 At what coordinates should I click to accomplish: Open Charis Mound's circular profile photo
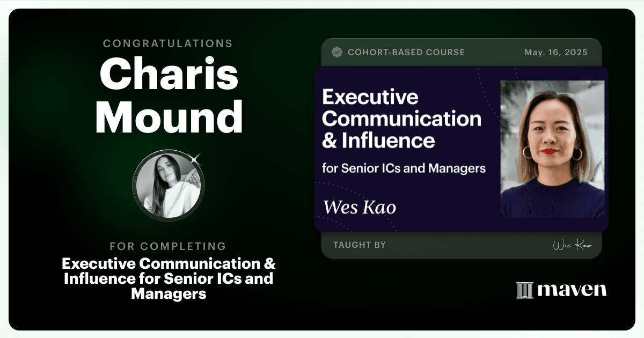point(168,186)
